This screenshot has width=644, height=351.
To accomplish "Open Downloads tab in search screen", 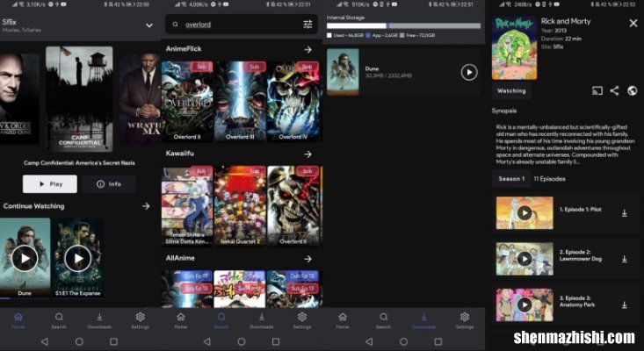I will 262,320.
